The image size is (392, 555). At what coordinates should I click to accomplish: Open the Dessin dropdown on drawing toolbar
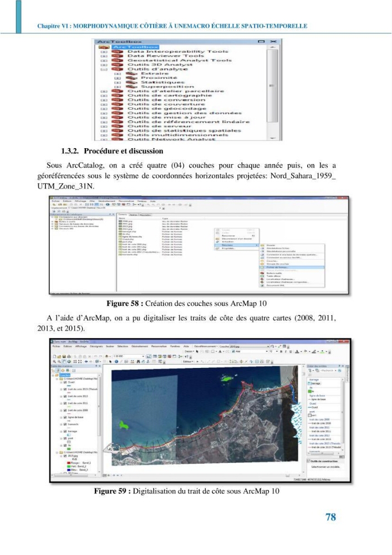(190, 351)
